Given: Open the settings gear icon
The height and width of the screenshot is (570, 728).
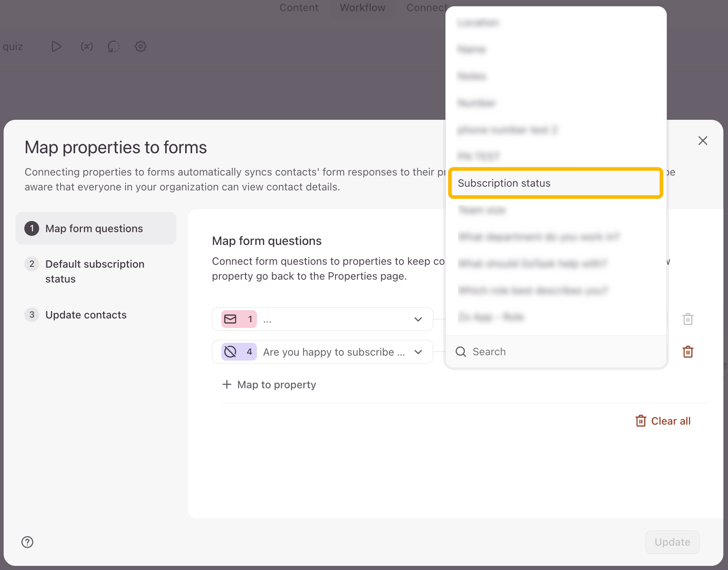Looking at the screenshot, I should 140,47.
